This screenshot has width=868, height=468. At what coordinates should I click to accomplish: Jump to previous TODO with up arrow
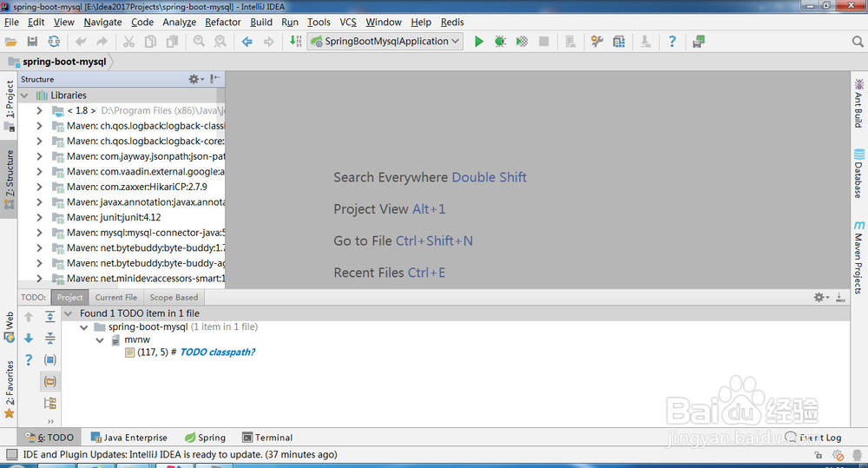coord(29,317)
